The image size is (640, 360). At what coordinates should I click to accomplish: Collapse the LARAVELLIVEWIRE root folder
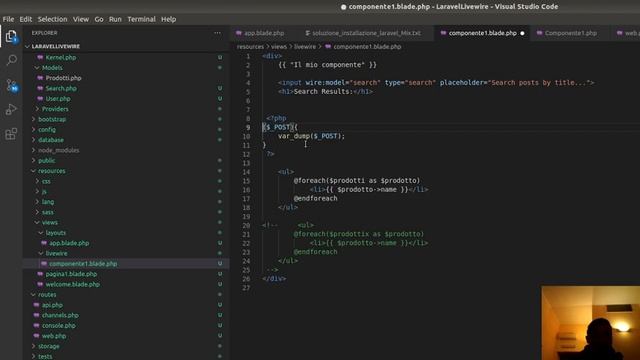[56, 47]
